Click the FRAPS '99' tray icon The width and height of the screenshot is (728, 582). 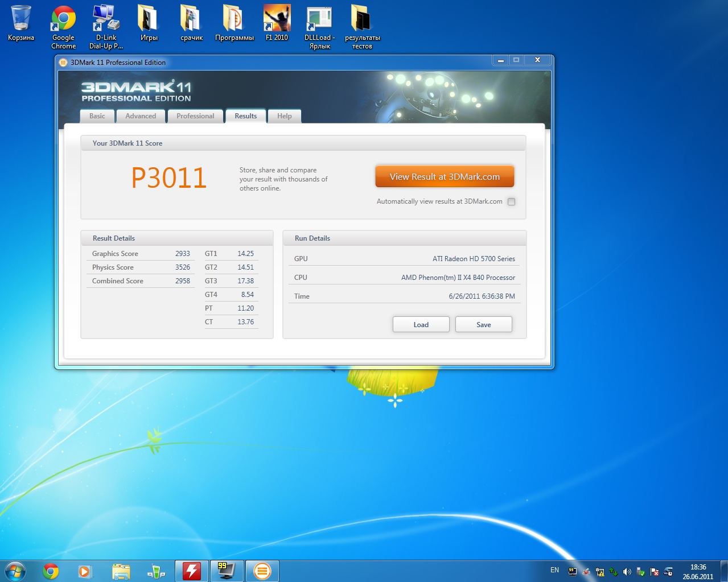point(573,571)
